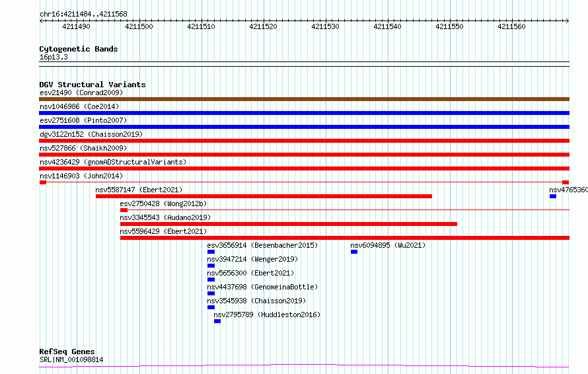Viewport: 588px width, 374px height.
Task: Click the blue esv2751608 variant bar
Action: point(304,127)
